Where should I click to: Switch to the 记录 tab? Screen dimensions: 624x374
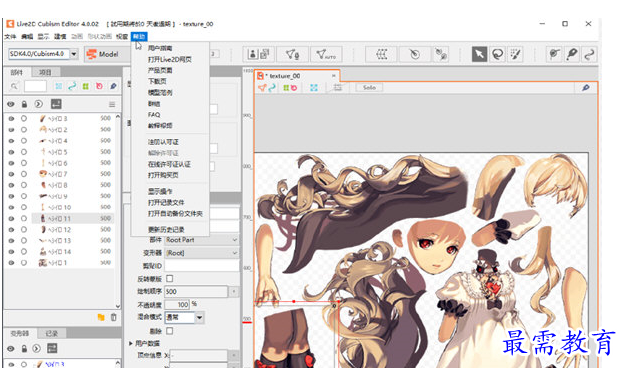[x=52, y=333]
